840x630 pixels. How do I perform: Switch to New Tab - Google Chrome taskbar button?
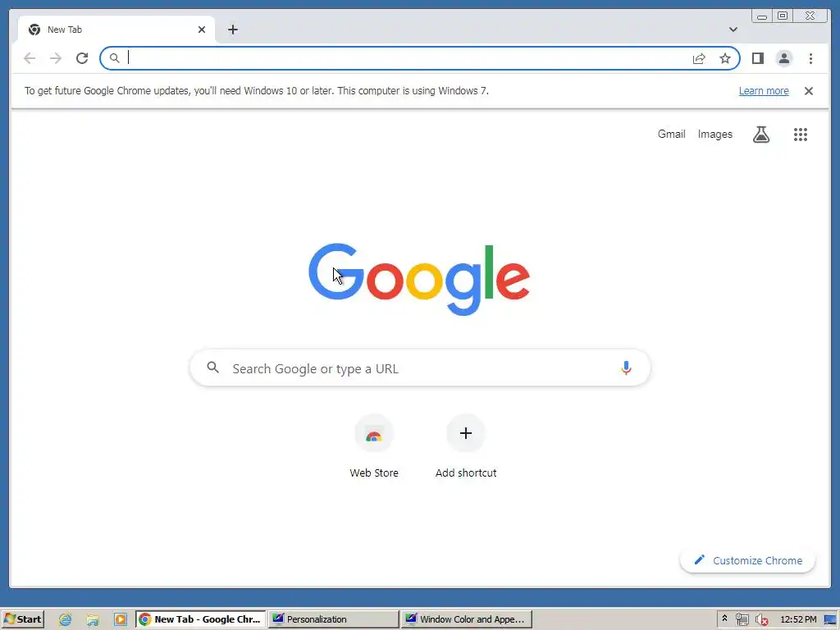200,619
